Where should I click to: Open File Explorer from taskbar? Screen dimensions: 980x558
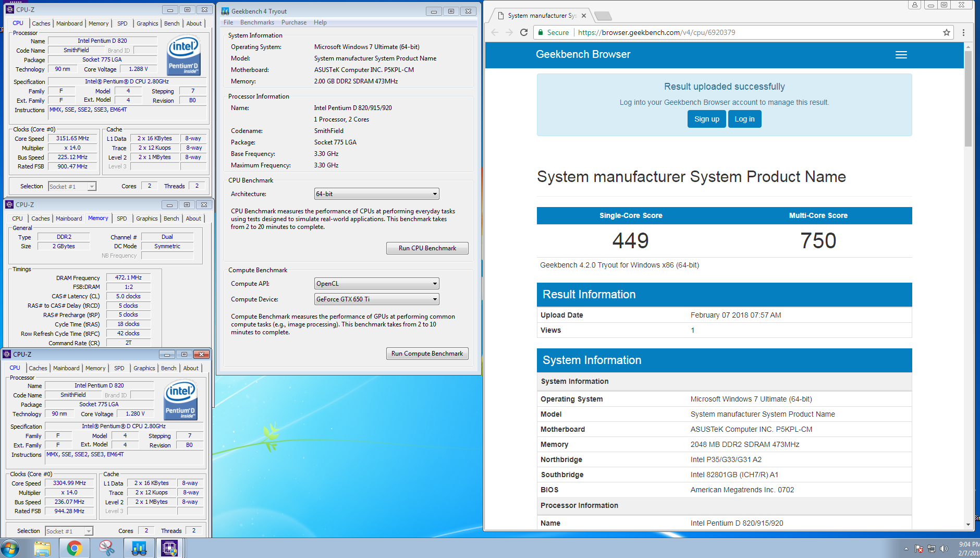pyautogui.click(x=42, y=548)
